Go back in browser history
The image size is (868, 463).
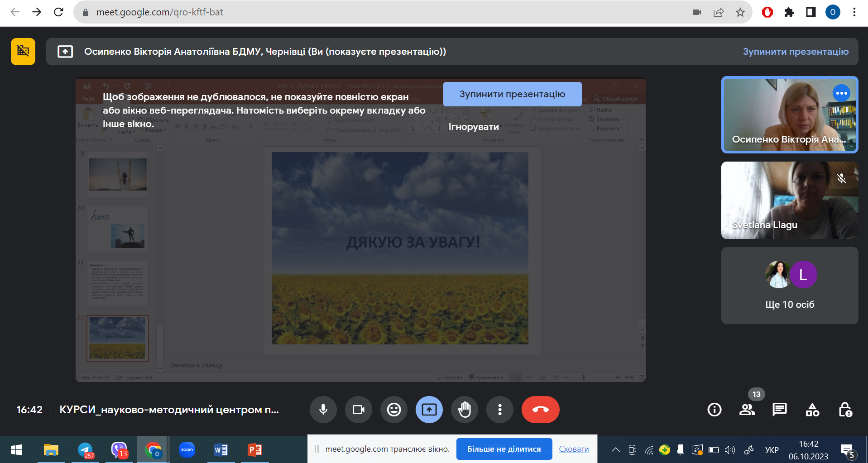point(15,12)
